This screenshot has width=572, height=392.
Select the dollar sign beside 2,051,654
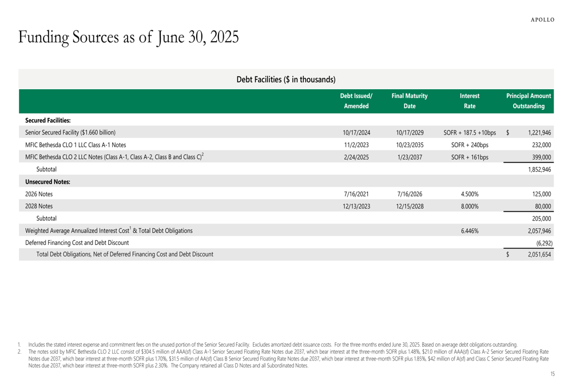(507, 255)
